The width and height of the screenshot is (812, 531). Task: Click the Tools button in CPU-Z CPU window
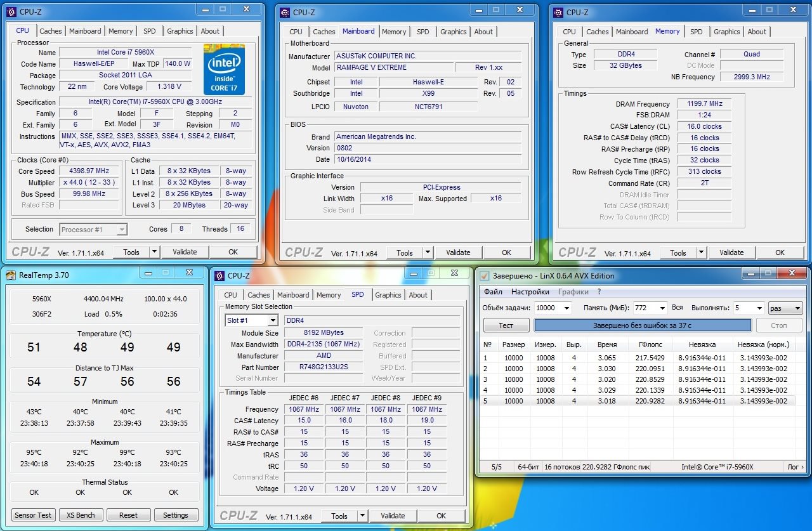click(131, 252)
